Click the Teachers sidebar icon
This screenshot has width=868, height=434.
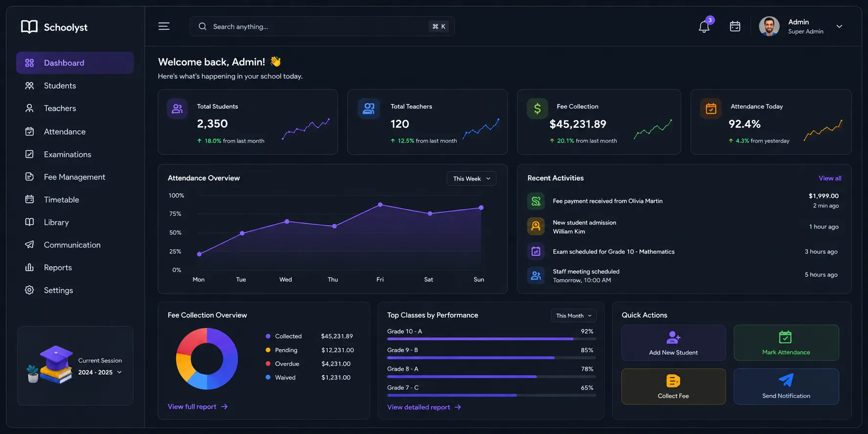click(29, 108)
